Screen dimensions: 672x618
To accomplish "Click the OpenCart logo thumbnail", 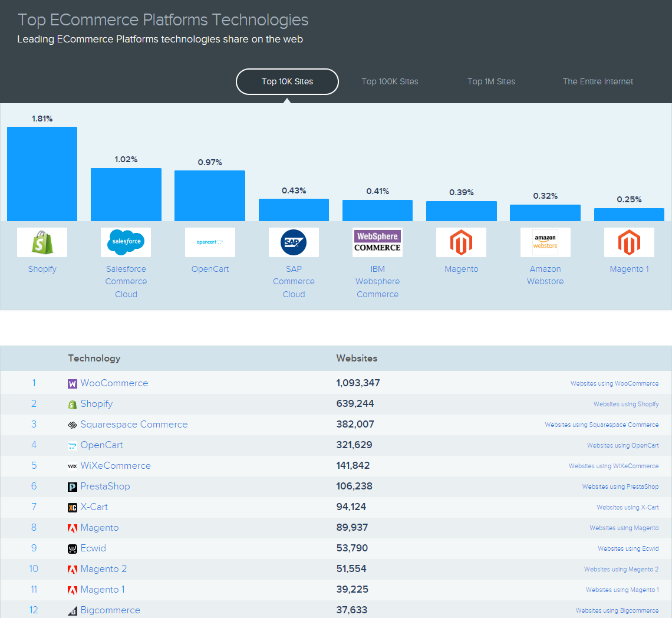I will [210, 242].
